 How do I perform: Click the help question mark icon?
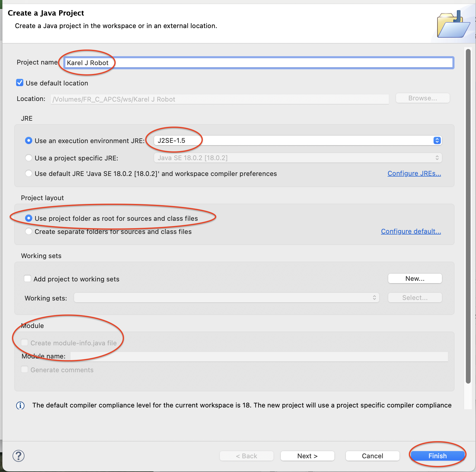tap(19, 456)
